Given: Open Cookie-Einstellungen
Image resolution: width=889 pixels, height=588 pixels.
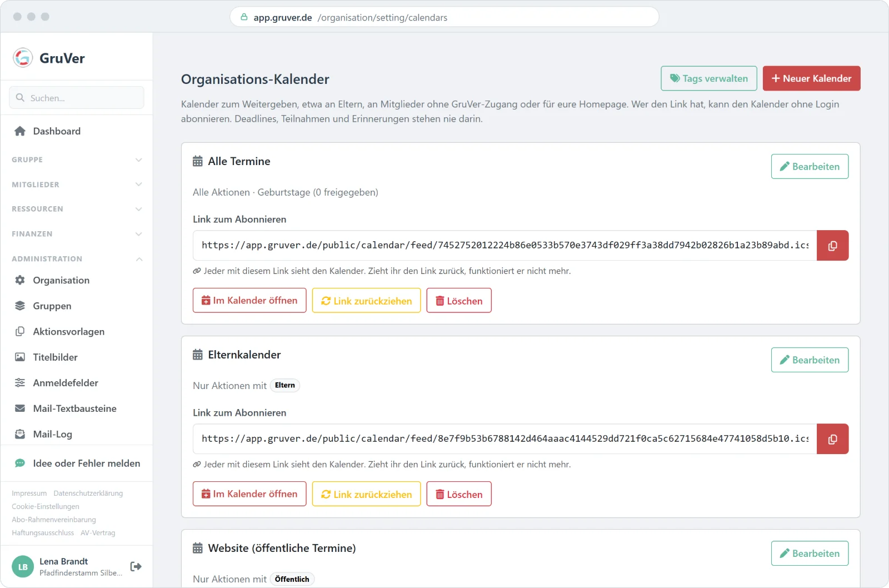Looking at the screenshot, I should (x=46, y=506).
